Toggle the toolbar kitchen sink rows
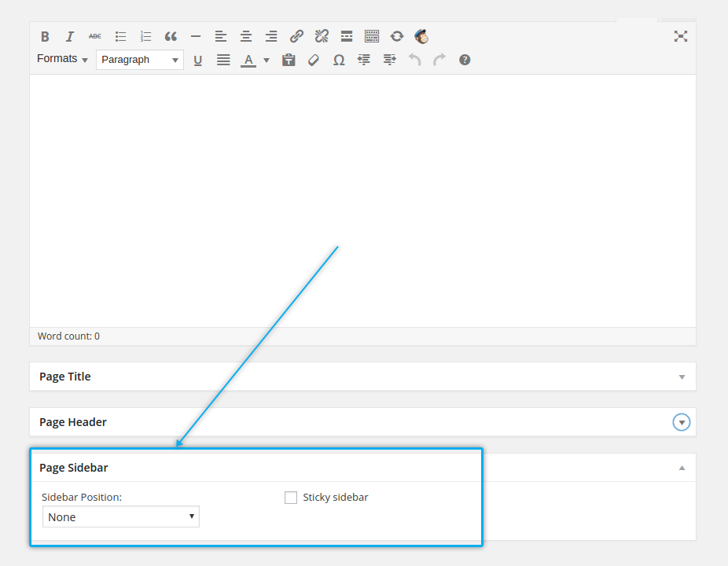The image size is (728, 566). (372, 36)
